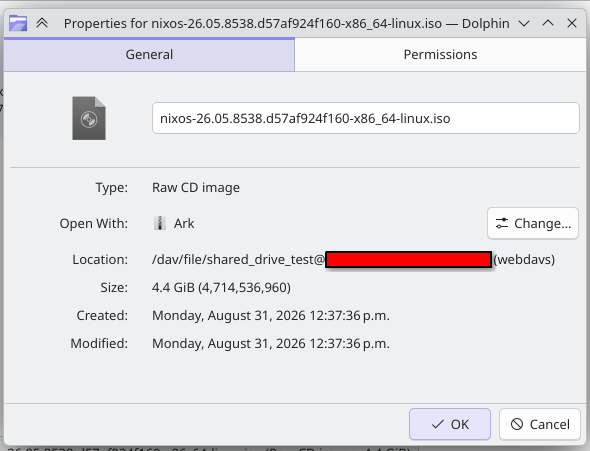Screen dimensions: 590x451
Task: Click the Ark archive icon
Action: pos(160,223)
